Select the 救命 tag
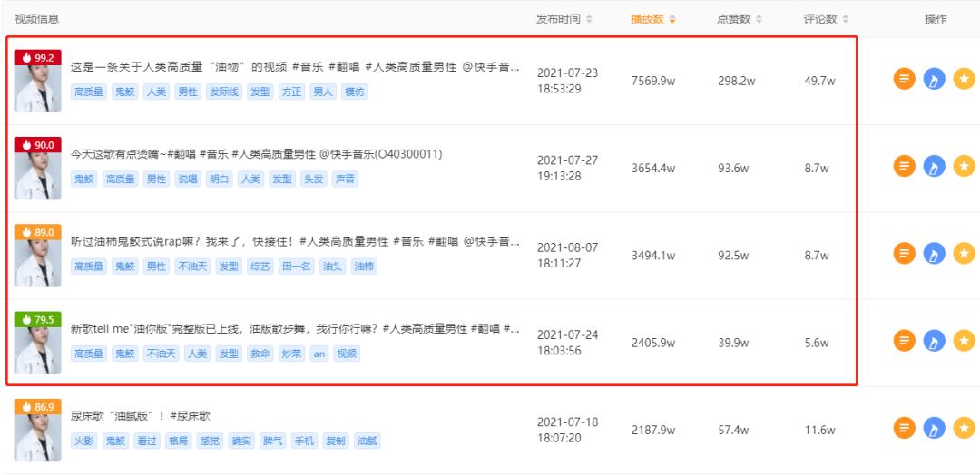The height and width of the screenshot is (475, 980). click(x=260, y=354)
